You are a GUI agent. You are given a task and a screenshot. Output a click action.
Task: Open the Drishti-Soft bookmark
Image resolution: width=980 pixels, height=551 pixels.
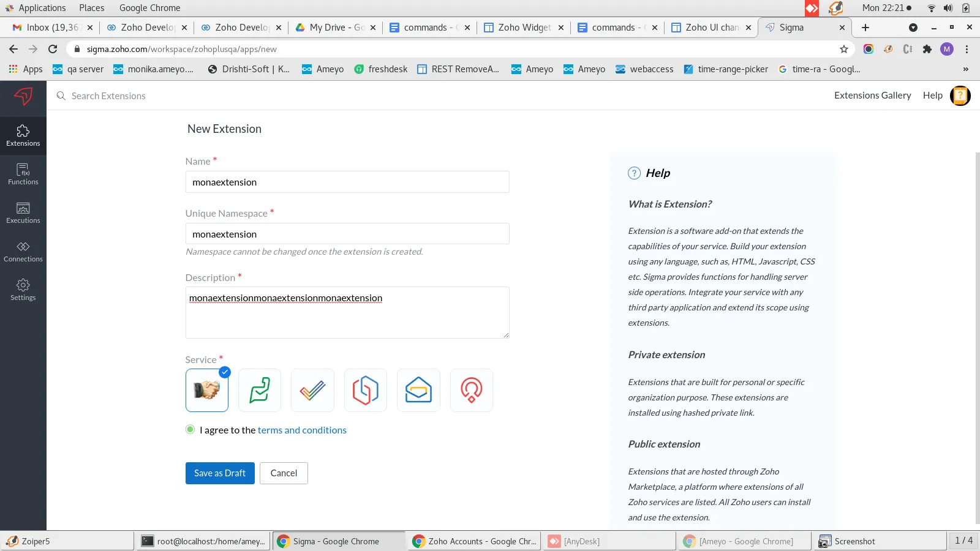pos(249,69)
